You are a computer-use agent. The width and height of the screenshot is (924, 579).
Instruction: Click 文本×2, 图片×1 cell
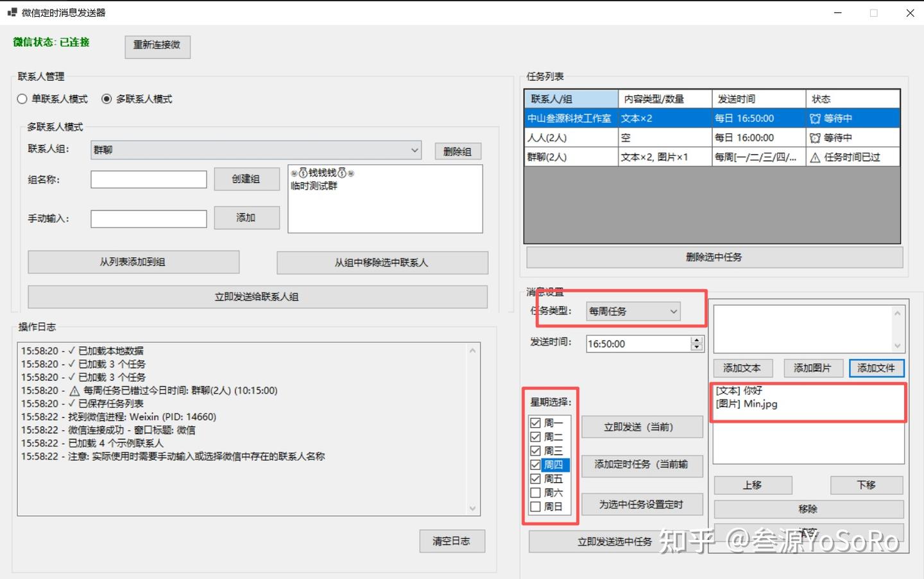tap(665, 157)
